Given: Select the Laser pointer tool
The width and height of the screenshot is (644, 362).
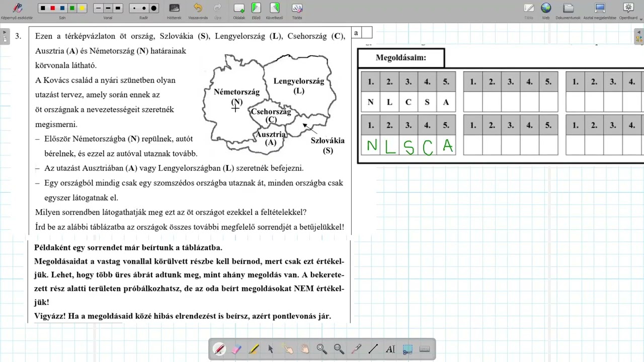Looking at the screenshot, I should [x=356, y=349].
